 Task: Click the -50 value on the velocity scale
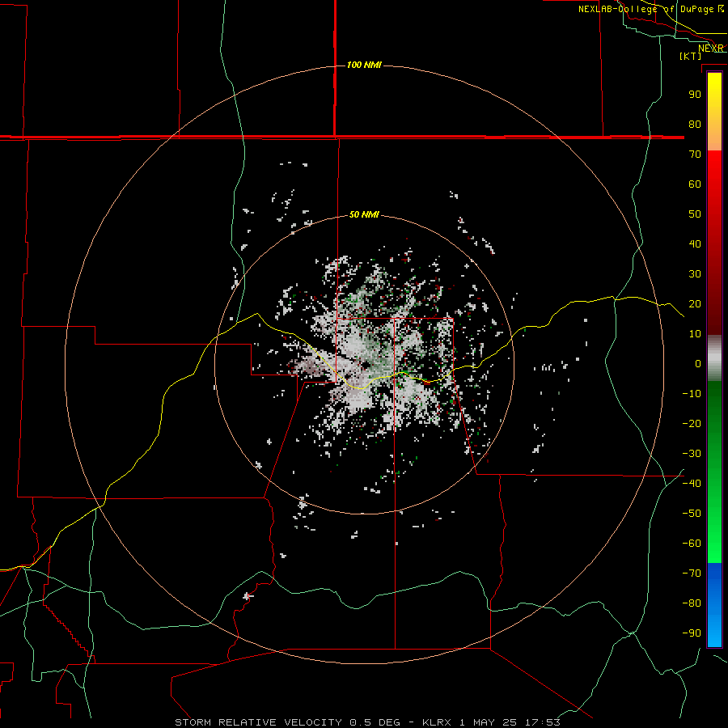click(x=692, y=514)
